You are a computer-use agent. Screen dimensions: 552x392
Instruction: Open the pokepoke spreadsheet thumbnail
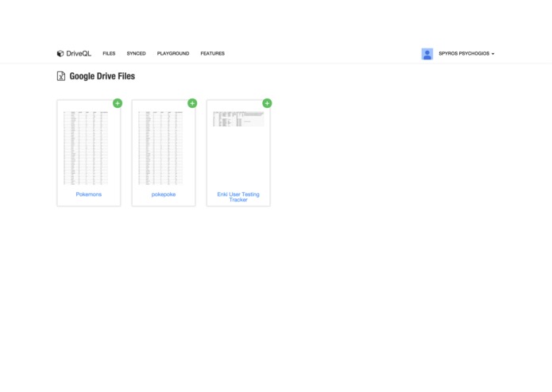160,148
